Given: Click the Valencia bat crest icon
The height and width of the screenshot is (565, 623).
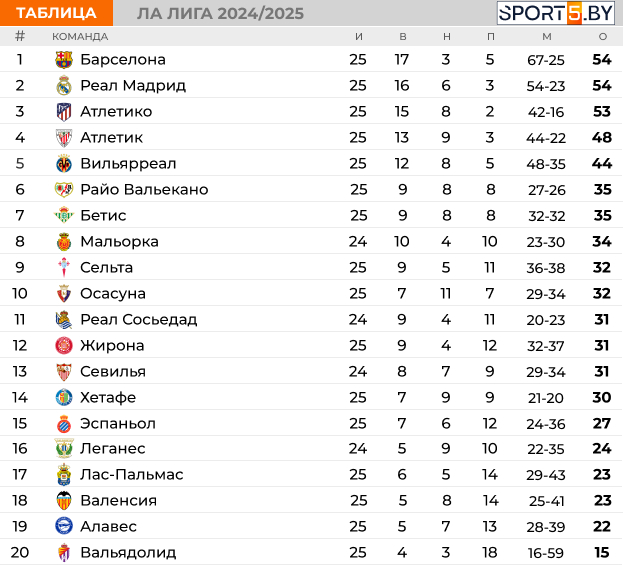Looking at the screenshot, I should pos(64,500).
